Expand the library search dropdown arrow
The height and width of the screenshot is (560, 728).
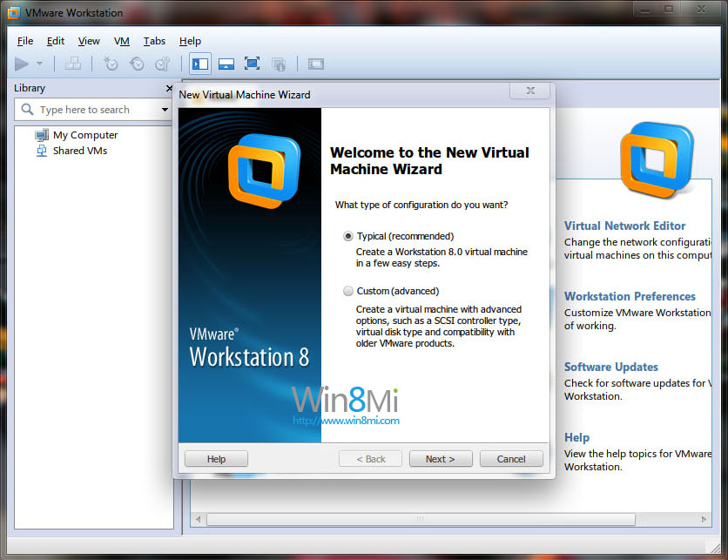[165, 110]
